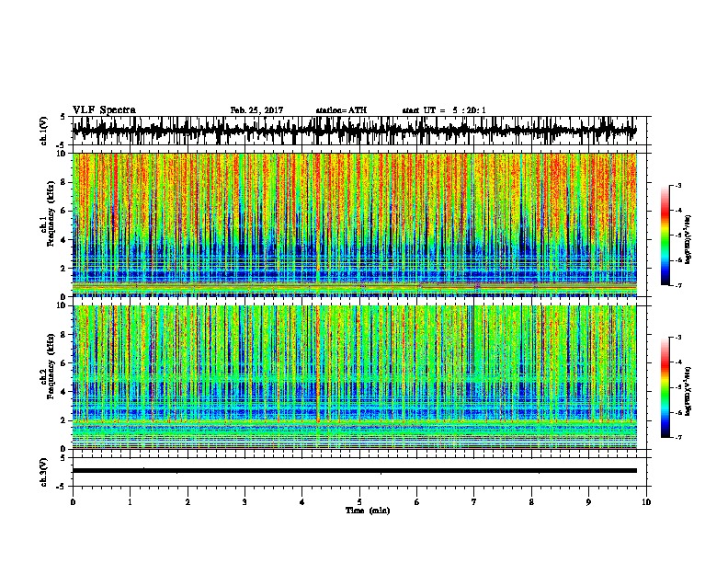Click time axis tick label '0'

73,502
